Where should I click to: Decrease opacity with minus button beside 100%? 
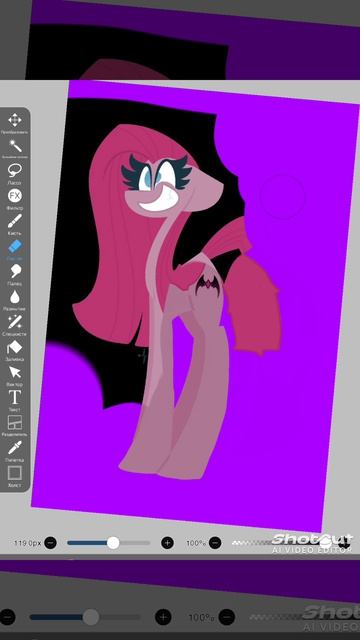215,543
